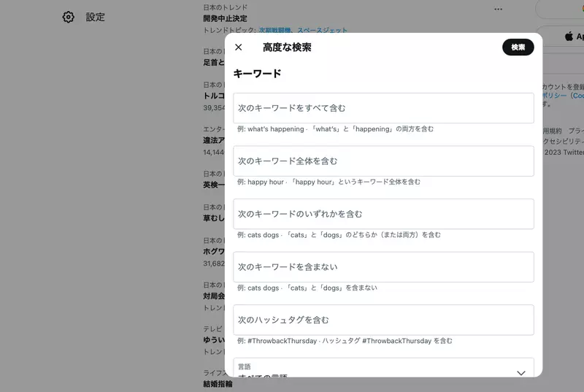Image resolution: width=584 pixels, height=392 pixels.
Task: Click the 用規約 terms link in footer
Action: point(552,131)
